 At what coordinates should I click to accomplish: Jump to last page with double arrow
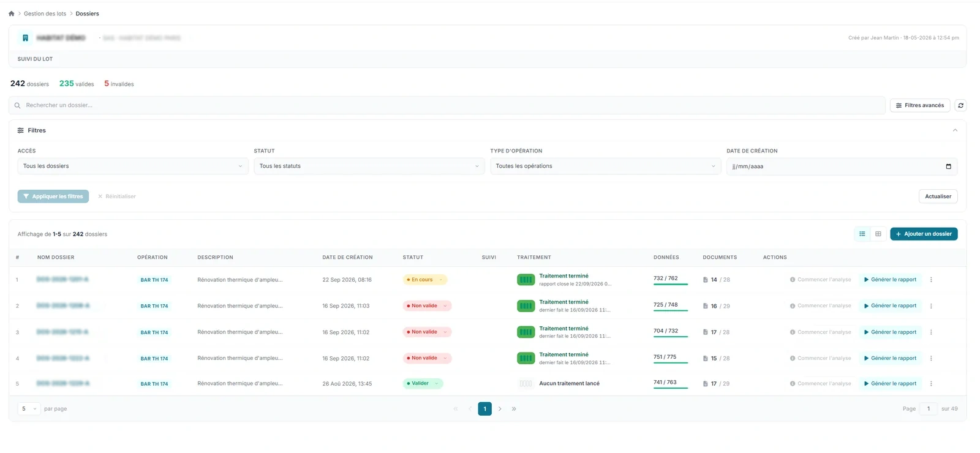pos(514,409)
